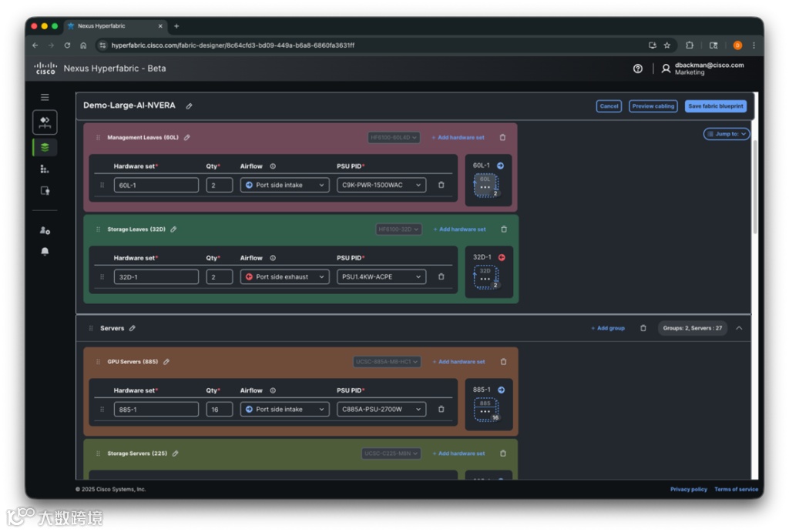The width and height of the screenshot is (789, 532).
Task: Select the 60L switch preview thumbnail
Action: click(485, 185)
